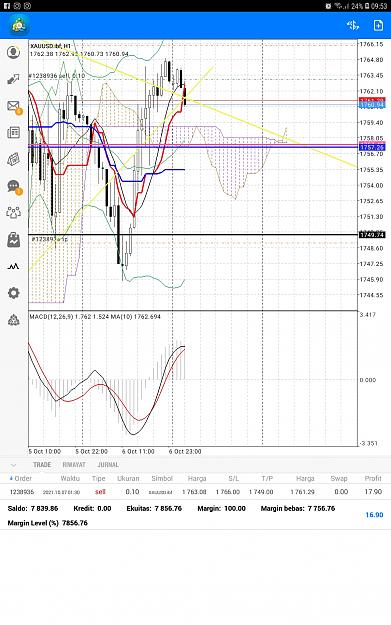This screenshot has height=625, width=391.
Task: Sort by the Swap column header
Action: [x=339, y=478]
